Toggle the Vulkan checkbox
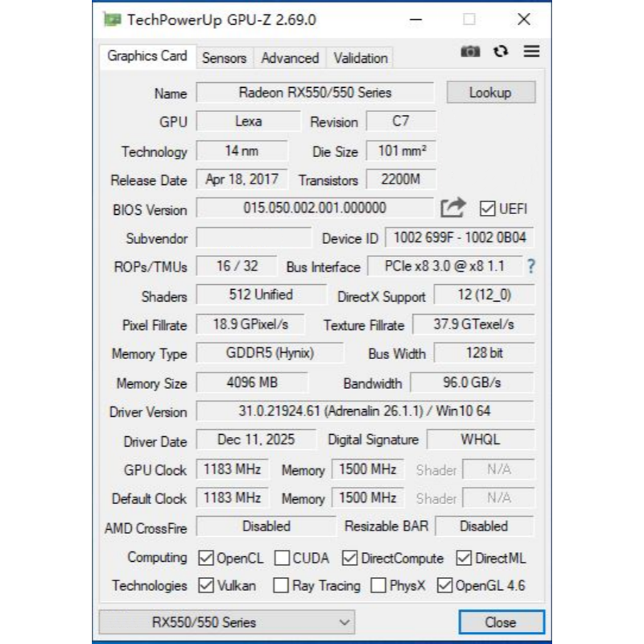 point(205,585)
